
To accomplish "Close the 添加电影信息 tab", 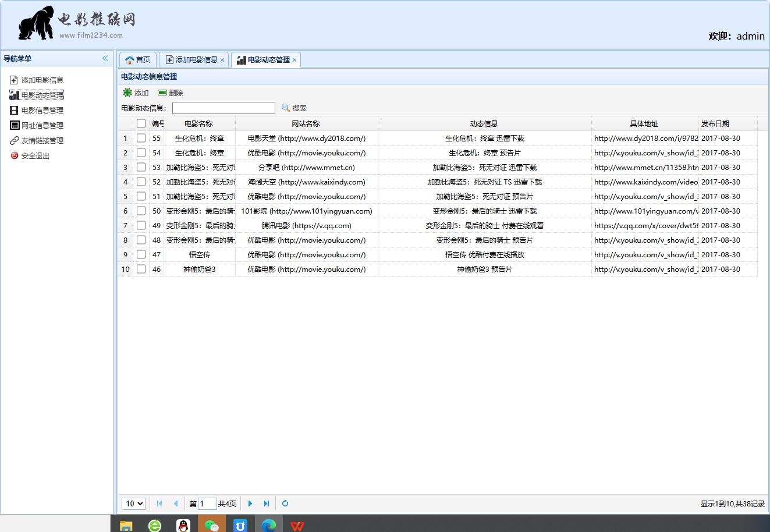I will (222, 60).
